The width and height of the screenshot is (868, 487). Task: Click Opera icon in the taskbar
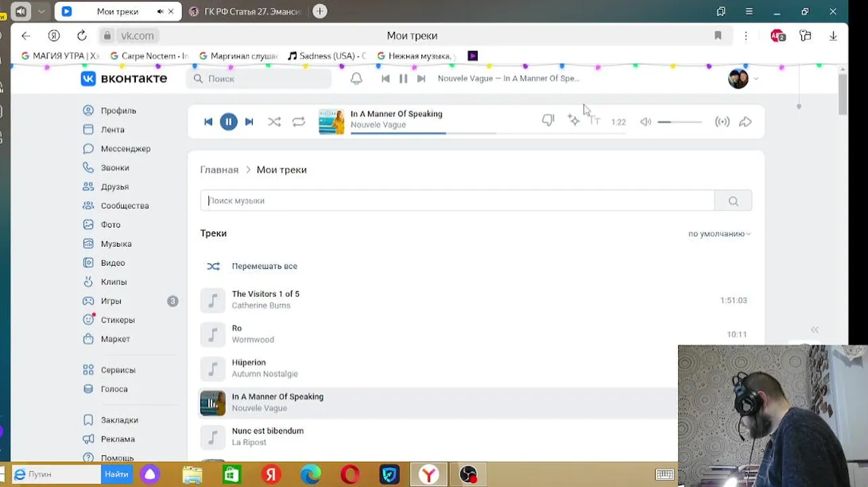349,474
